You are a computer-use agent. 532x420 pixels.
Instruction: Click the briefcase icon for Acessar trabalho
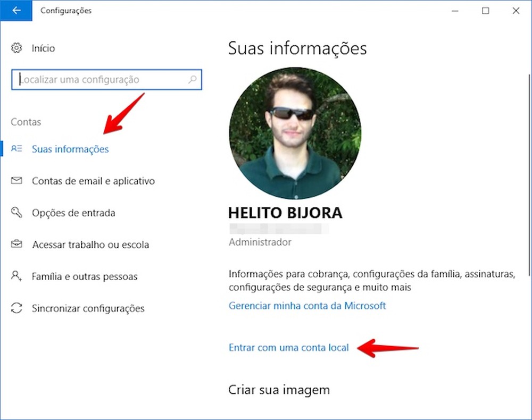(16, 245)
